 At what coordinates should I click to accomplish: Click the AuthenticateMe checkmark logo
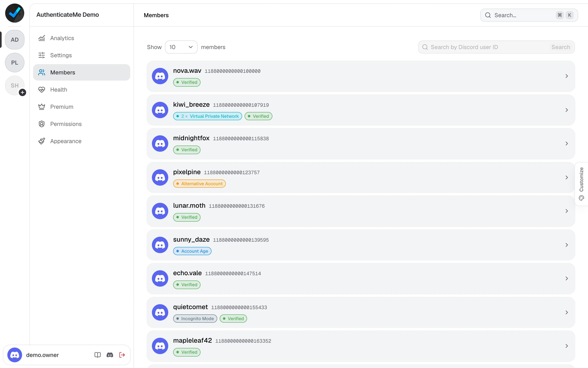(x=14, y=13)
